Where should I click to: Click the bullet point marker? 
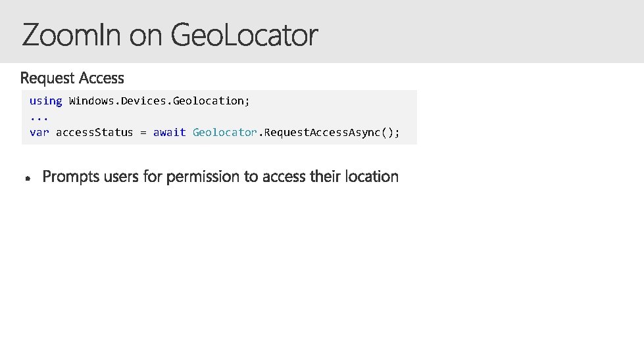[28, 177]
